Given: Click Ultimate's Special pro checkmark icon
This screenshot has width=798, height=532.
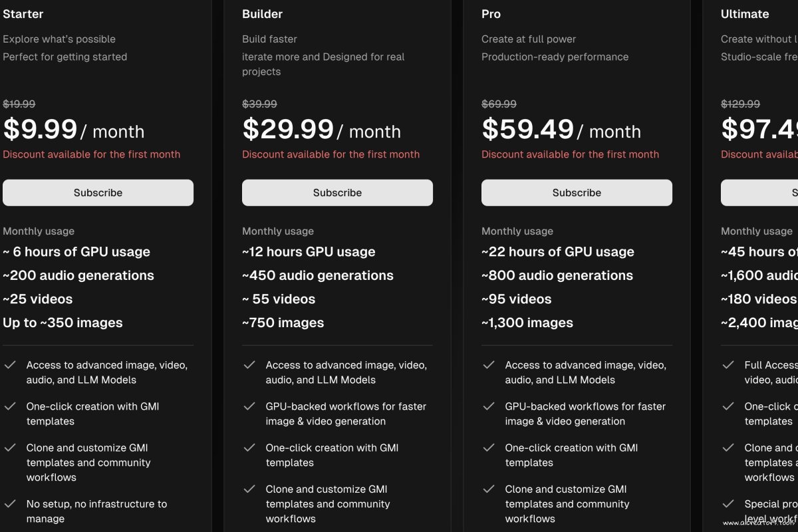Looking at the screenshot, I should (x=728, y=504).
